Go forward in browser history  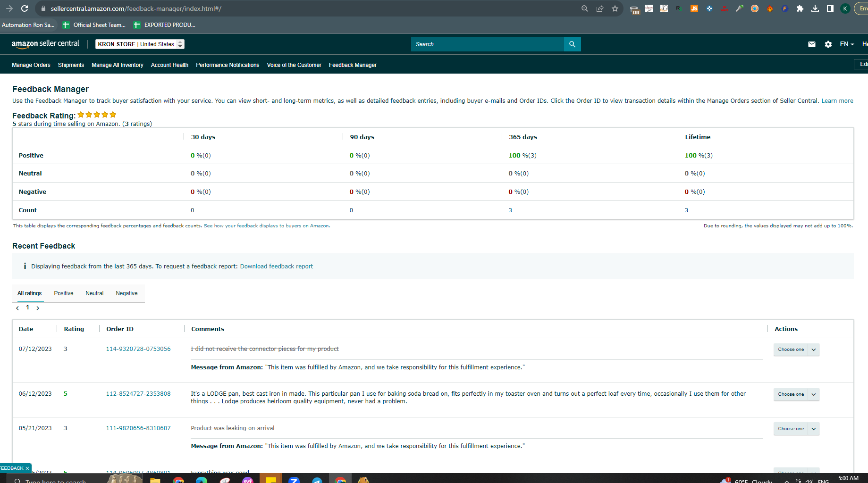[x=9, y=8]
